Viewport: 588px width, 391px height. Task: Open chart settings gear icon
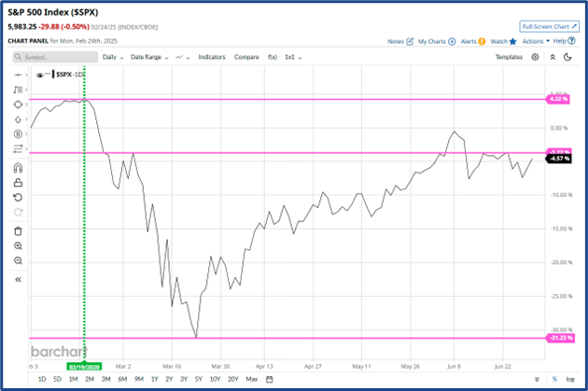(535, 57)
